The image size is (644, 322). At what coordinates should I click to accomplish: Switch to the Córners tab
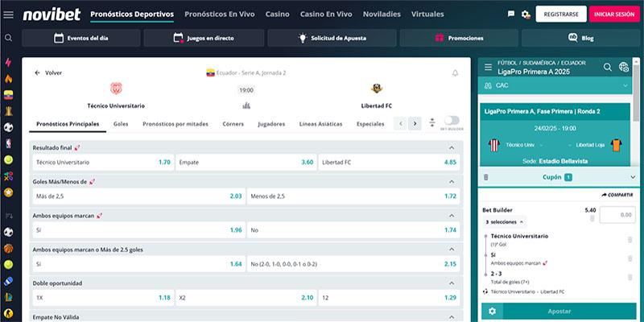click(x=233, y=124)
